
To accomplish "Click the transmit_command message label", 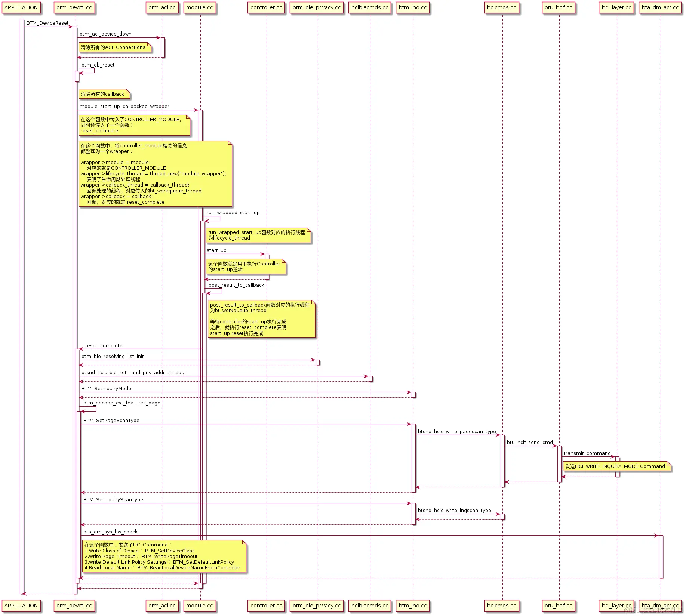I will point(587,453).
